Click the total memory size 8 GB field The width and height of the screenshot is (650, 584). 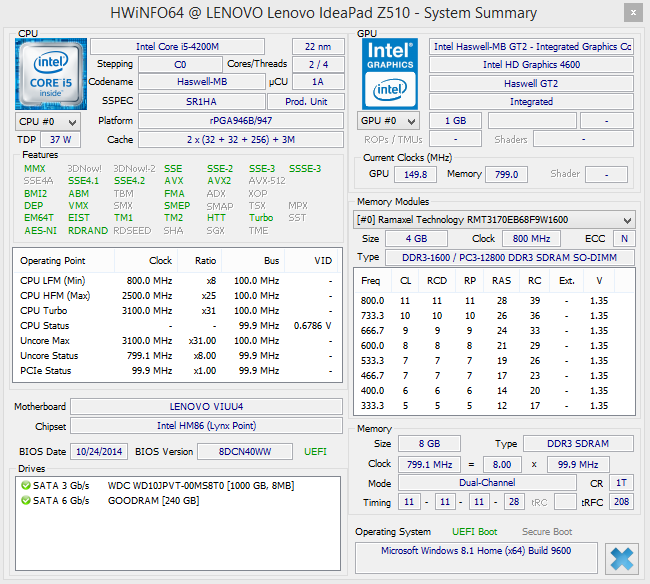(429, 443)
